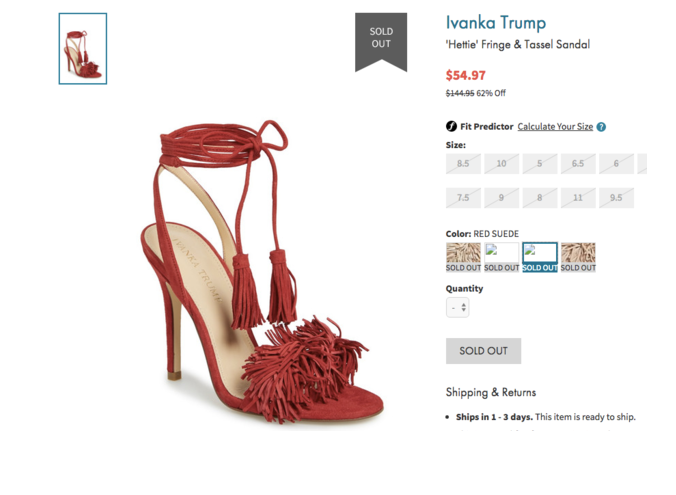Select size 8.5
Screen dimensions: 676x495
click(x=463, y=163)
